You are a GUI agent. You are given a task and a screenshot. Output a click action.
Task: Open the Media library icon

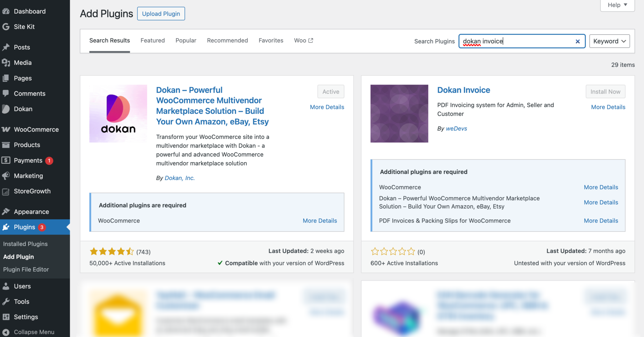pos(6,63)
